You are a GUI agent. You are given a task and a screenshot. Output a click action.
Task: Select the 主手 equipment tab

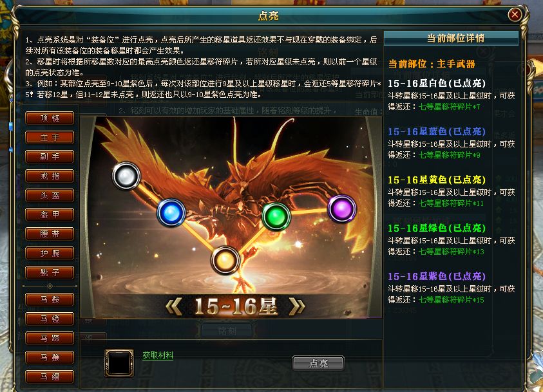tap(50, 137)
